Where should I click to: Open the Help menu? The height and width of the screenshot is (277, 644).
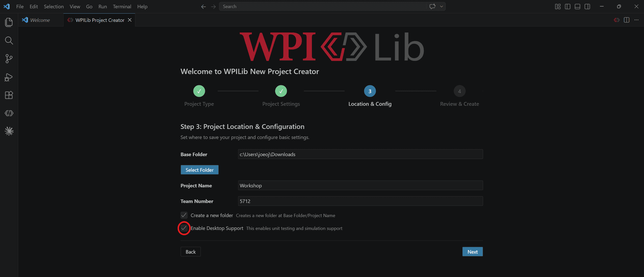coord(142,6)
